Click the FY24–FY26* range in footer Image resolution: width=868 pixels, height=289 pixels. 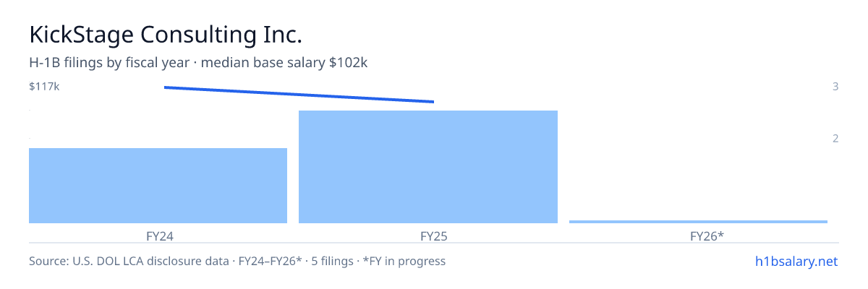tap(269, 261)
